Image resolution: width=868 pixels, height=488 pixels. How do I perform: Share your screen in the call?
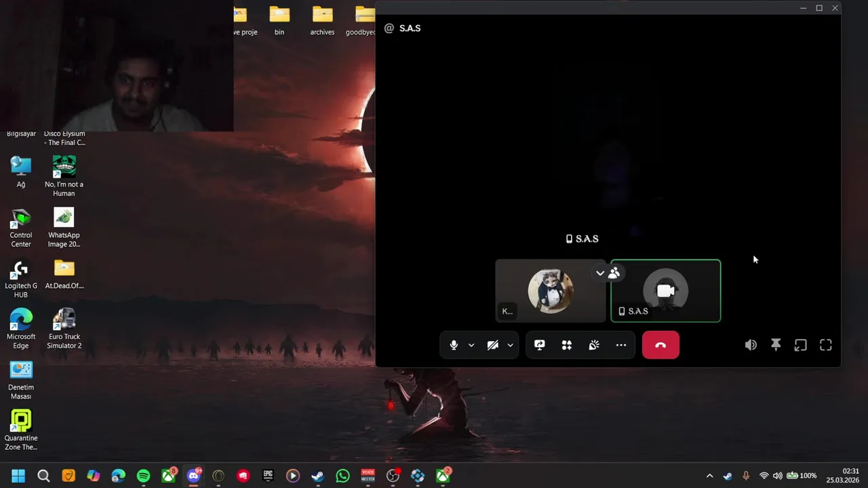pos(540,345)
